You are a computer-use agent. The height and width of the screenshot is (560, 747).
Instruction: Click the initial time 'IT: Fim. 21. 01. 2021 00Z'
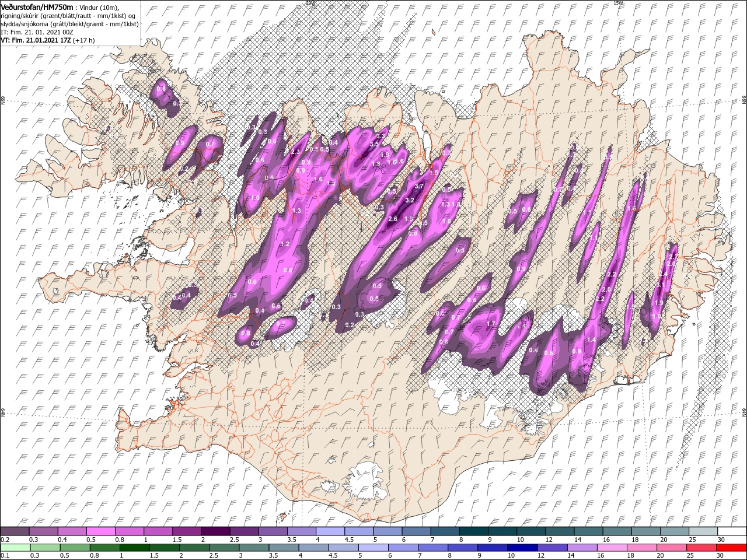point(37,32)
